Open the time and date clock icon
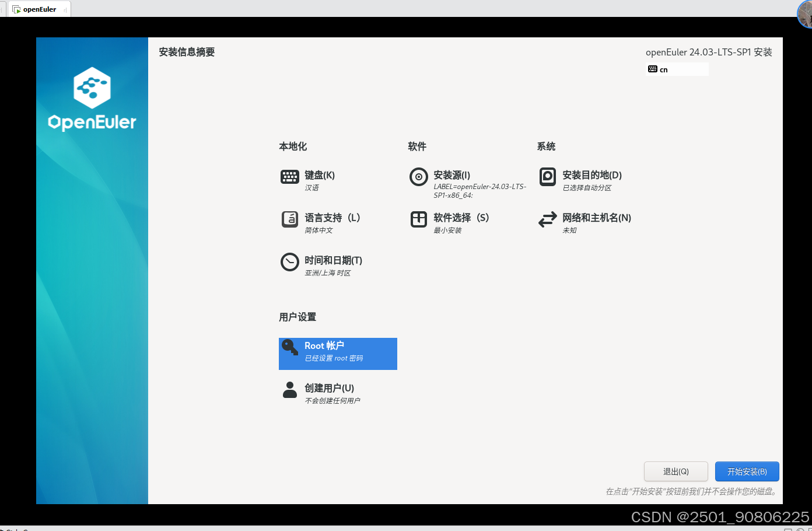The width and height of the screenshot is (812, 531). click(290, 262)
